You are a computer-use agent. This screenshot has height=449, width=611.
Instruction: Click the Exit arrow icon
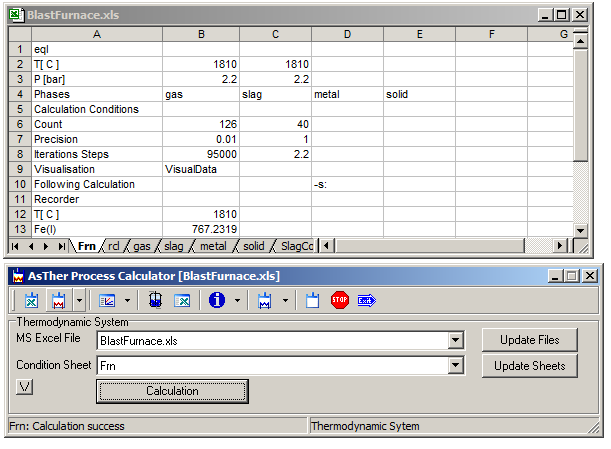pyautogui.click(x=366, y=300)
